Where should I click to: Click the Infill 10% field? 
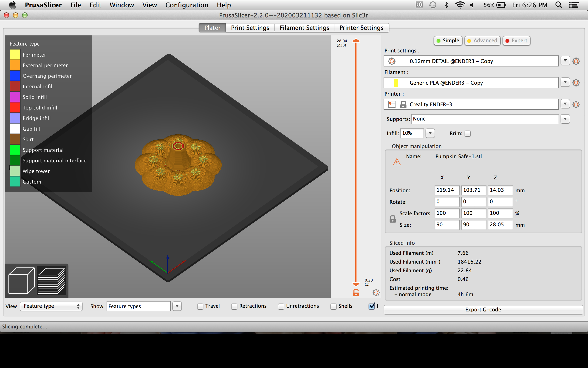[412, 133]
